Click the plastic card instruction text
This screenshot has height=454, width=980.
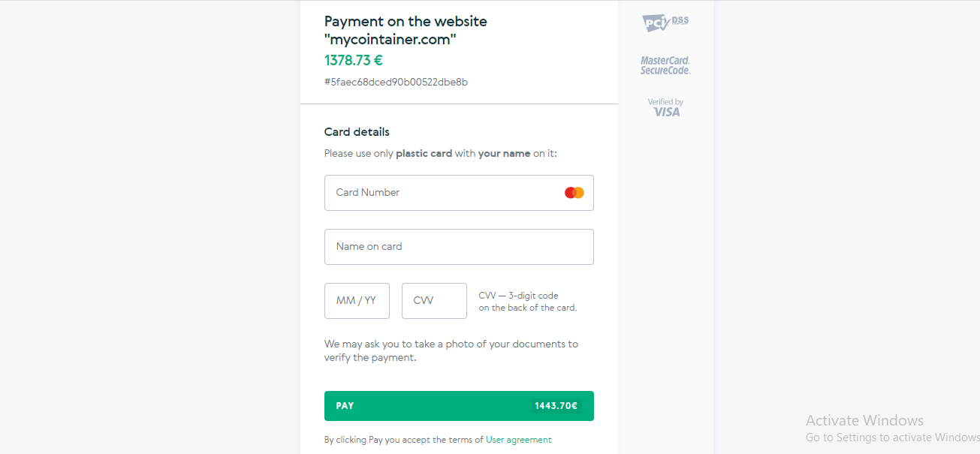tap(441, 153)
